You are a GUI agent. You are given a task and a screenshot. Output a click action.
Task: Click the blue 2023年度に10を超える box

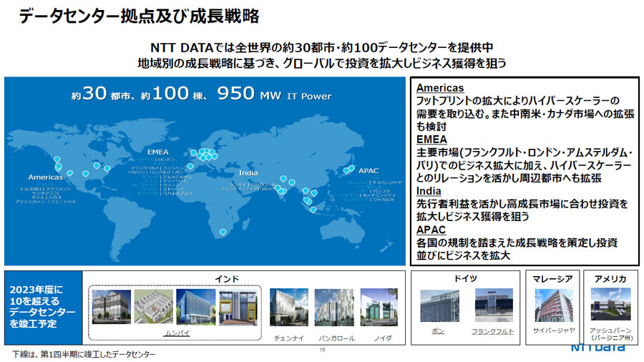click(x=43, y=308)
